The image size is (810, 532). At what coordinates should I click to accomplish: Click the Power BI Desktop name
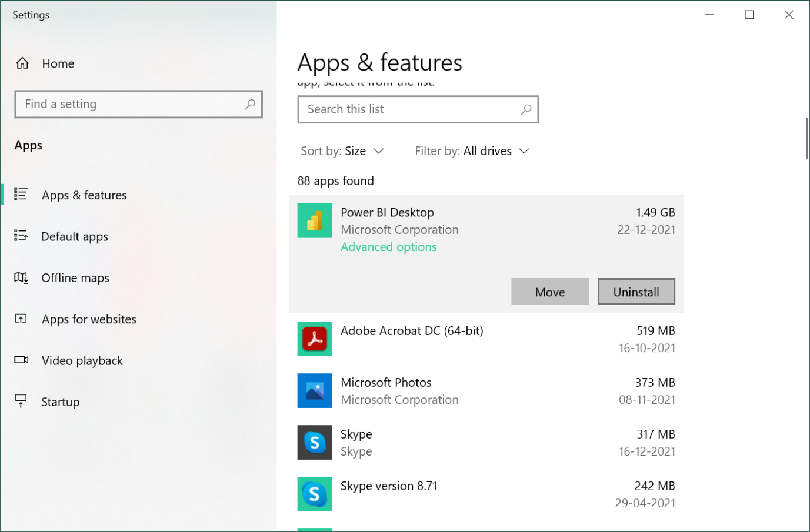pyautogui.click(x=387, y=212)
